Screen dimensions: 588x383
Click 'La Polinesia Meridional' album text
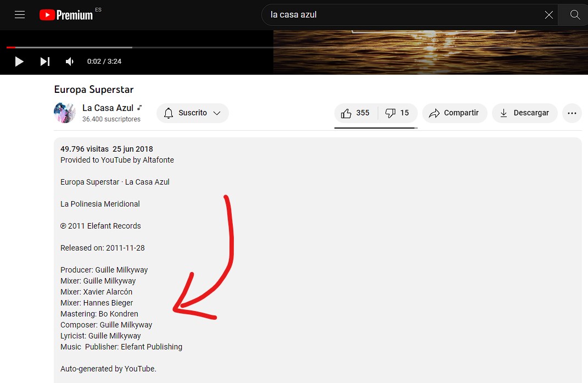pyautogui.click(x=100, y=204)
